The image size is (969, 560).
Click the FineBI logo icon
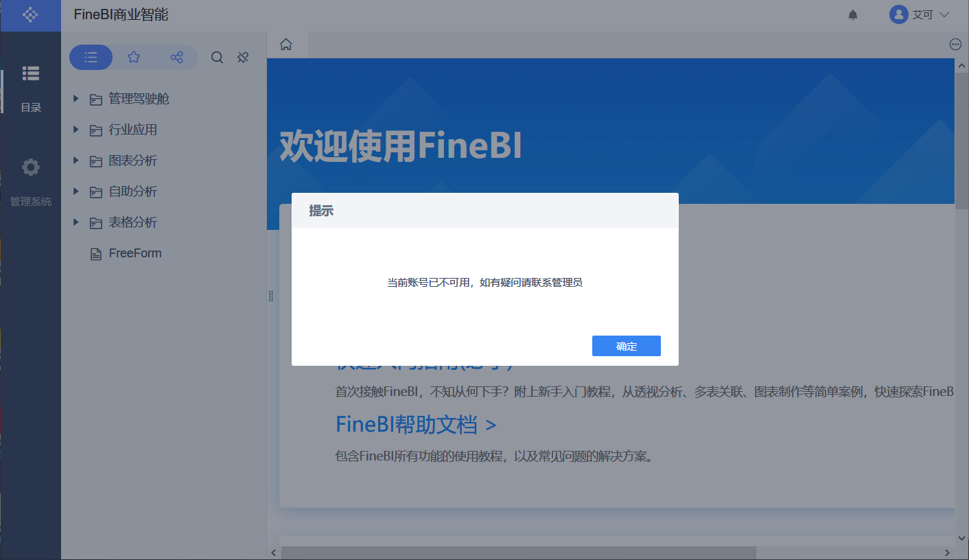(x=30, y=14)
